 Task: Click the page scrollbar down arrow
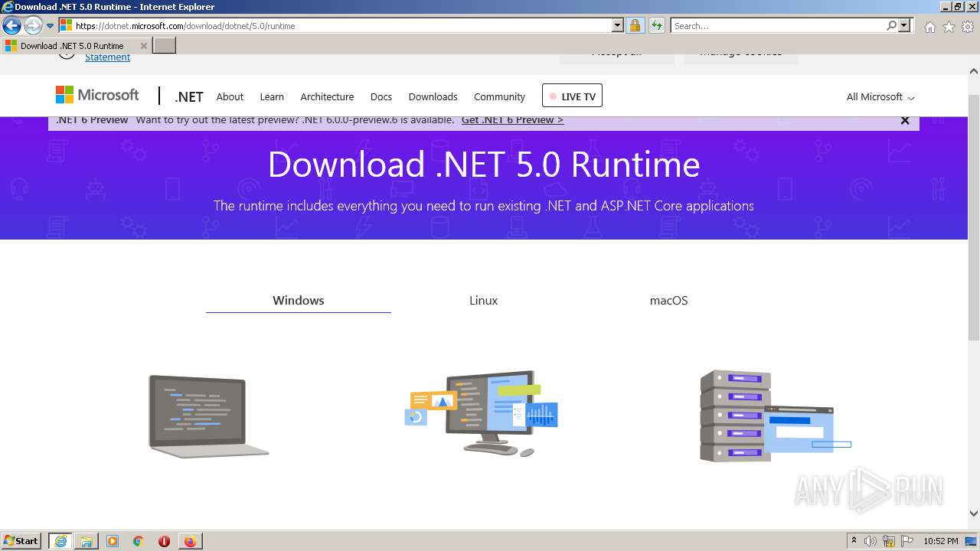point(974,514)
